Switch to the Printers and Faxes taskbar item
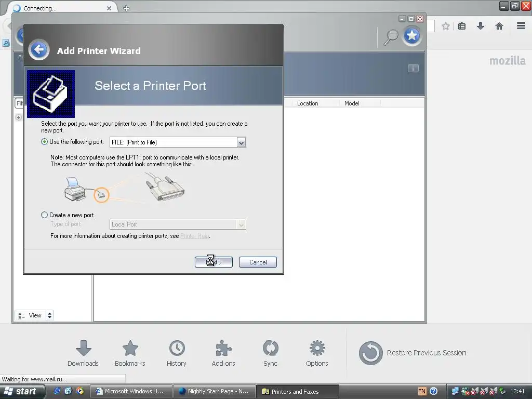This screenshot has width=532, height=399. pos(298,392)
